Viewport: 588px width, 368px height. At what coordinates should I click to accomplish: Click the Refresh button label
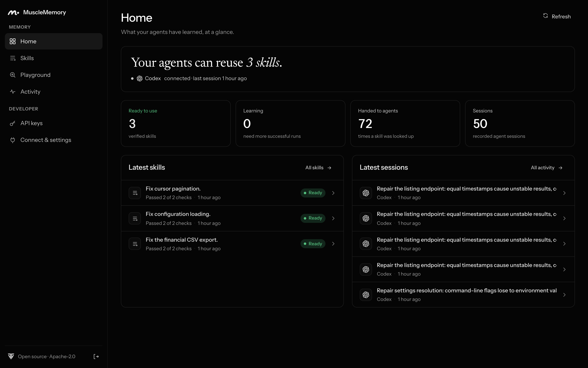coord(561,17)
